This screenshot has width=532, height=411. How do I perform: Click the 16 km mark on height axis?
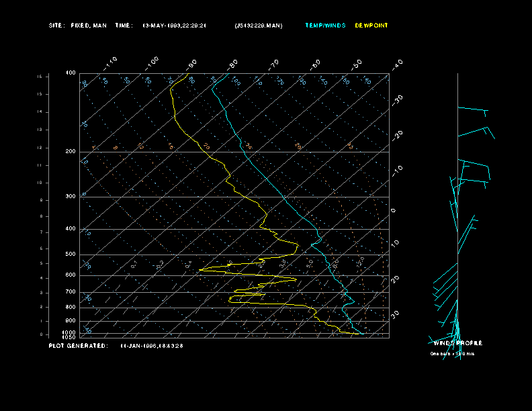point(40,77)
